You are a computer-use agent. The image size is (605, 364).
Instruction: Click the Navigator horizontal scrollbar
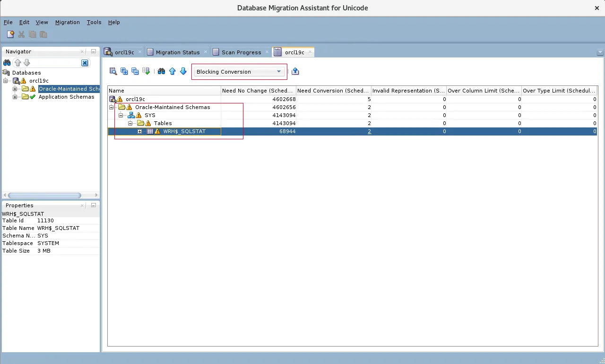pyautogui.click(x=45, y=195)
